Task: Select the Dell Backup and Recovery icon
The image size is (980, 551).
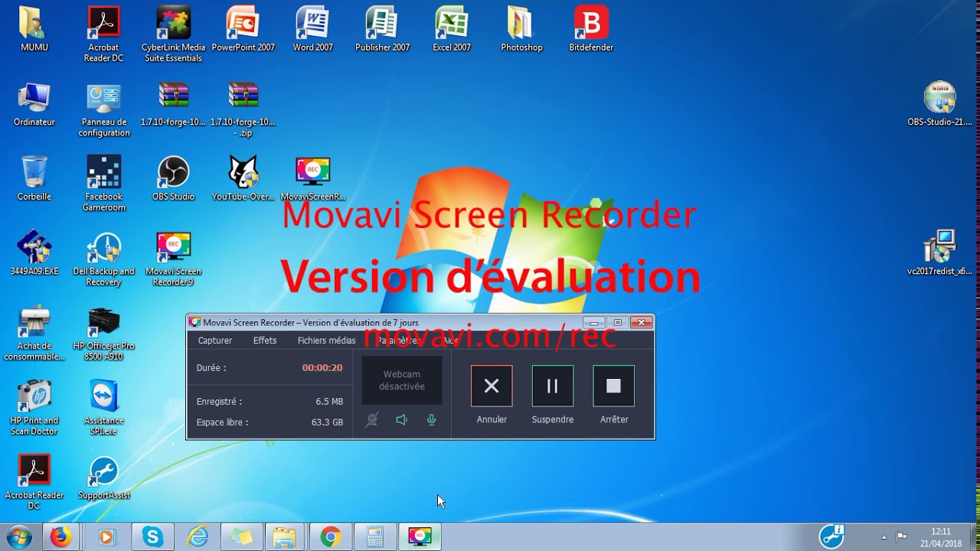Action: pyautogui.click(x=104, y=258)
